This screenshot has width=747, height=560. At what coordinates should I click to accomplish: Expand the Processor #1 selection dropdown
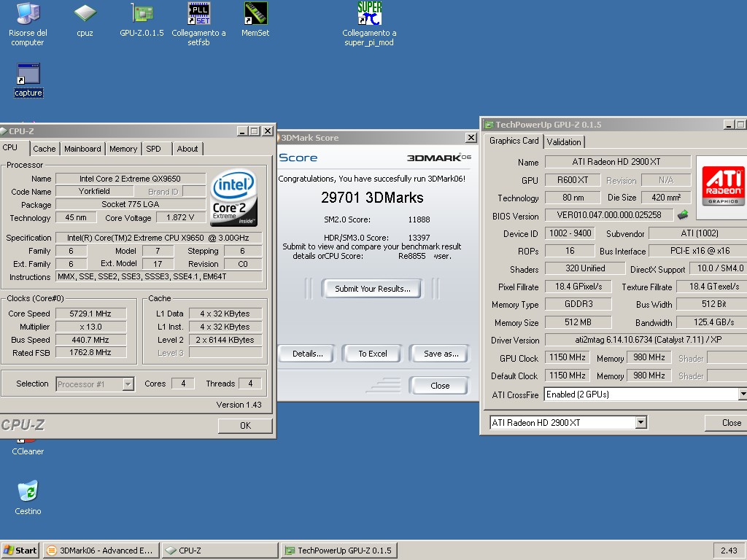pyautogui.click(x=128, y=384)
